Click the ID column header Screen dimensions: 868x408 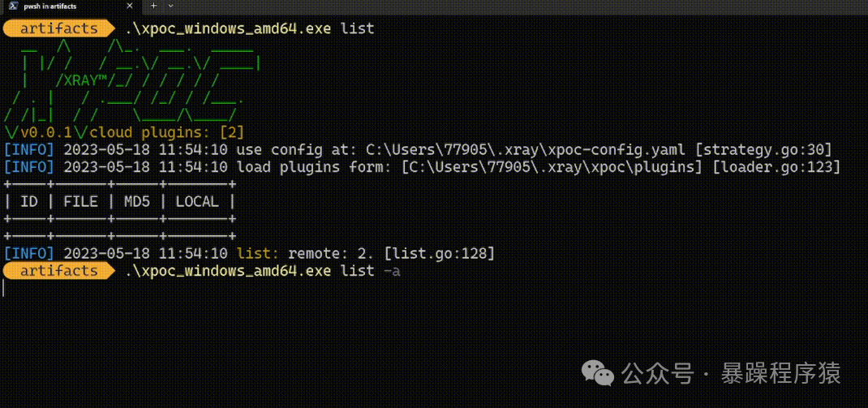point(29,201)
